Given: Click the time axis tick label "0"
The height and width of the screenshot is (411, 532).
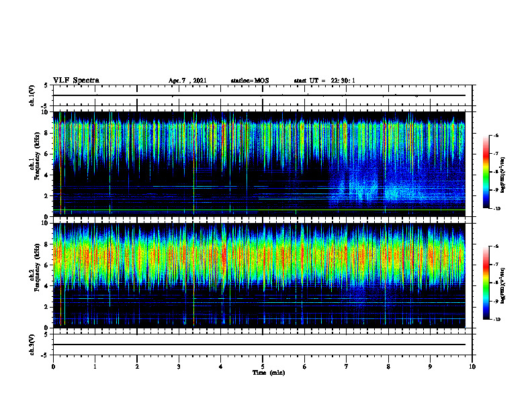Looking at the screenshot, I should pos(53,367).
